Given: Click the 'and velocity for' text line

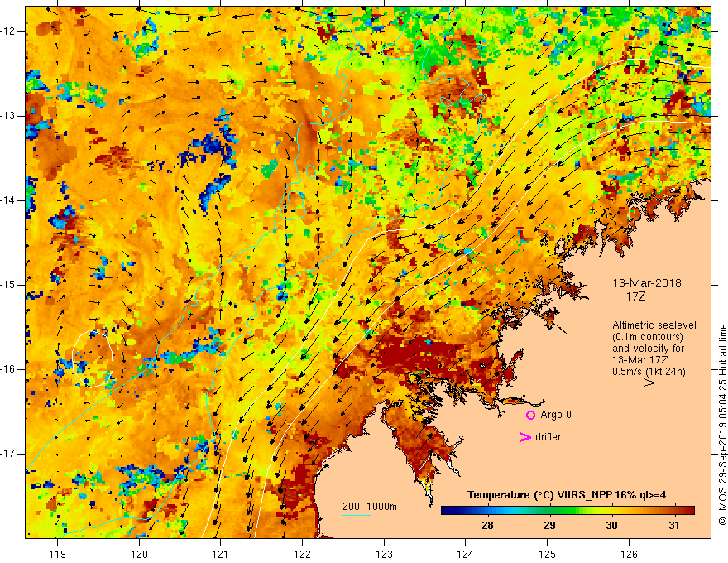Looking at the screenshot, I should point(648,349).
